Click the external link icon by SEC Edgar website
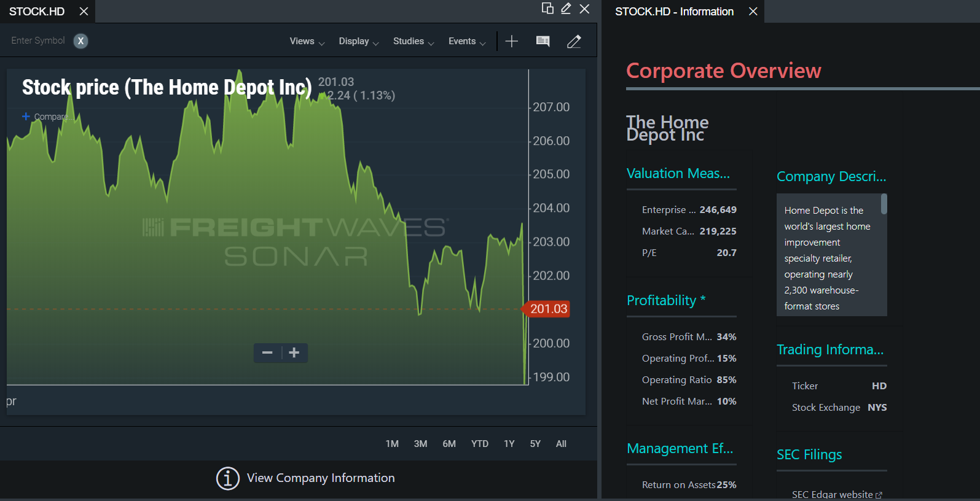Screen dimensions: 980x501 pos(879,495)
